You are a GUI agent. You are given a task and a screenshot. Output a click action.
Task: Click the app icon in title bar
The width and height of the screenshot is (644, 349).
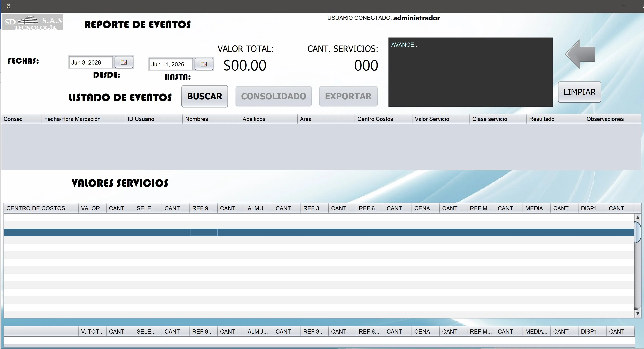point(8,6)
